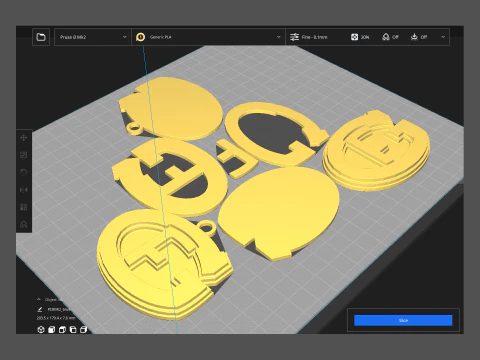Click the pencil icon to rename the job
This screenshot has width=480, height=360.
[39, 309]
